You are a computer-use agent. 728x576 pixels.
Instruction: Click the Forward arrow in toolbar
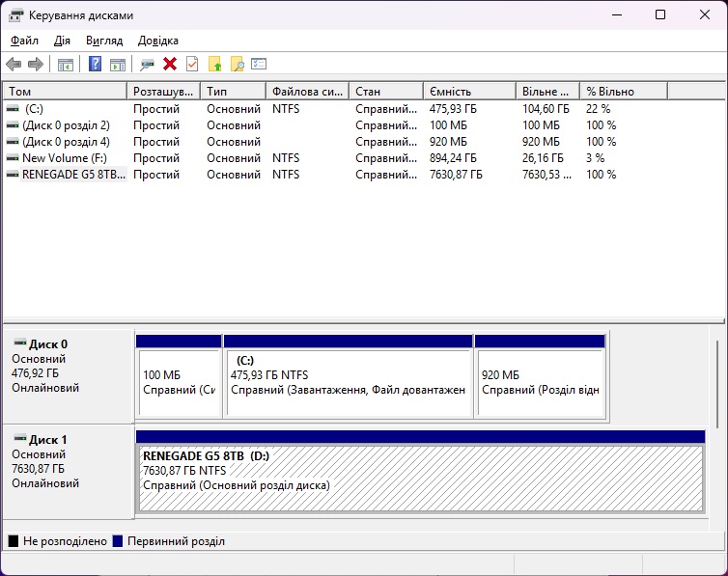click(36, 65)
